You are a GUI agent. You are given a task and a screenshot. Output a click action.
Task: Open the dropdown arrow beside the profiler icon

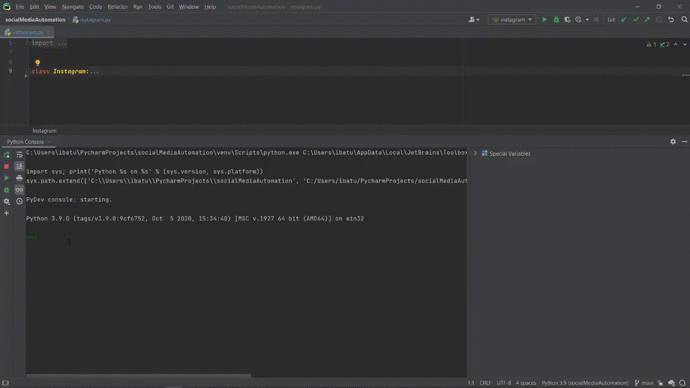coord(587,20)
